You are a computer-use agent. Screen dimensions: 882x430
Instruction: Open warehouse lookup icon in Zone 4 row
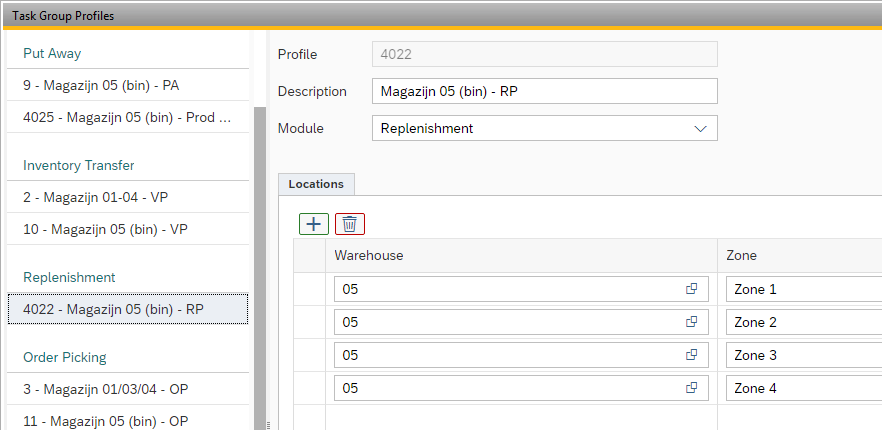(x=690, y=388)
